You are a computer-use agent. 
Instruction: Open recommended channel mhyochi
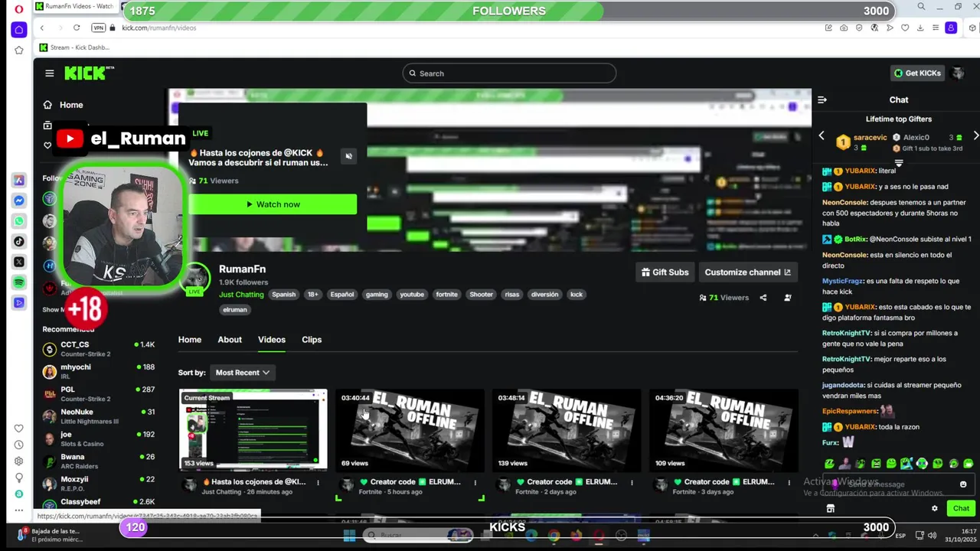(x=99, y=371)
